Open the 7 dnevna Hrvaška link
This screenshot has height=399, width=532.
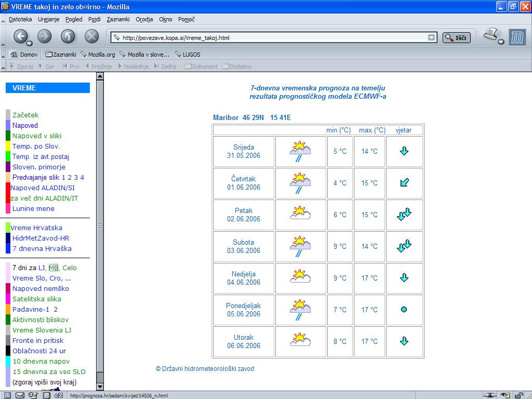42,248
